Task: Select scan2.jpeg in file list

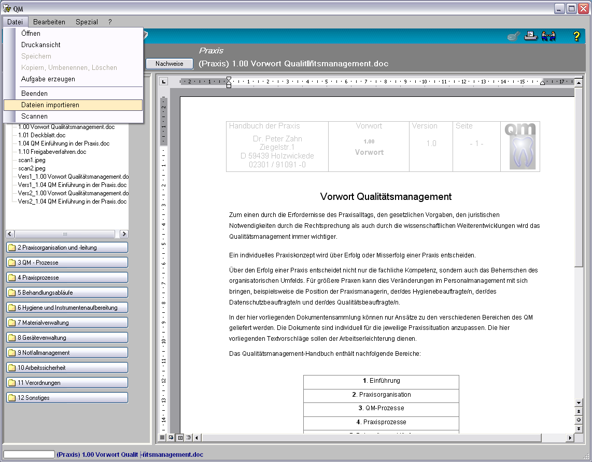Action: 32,168
